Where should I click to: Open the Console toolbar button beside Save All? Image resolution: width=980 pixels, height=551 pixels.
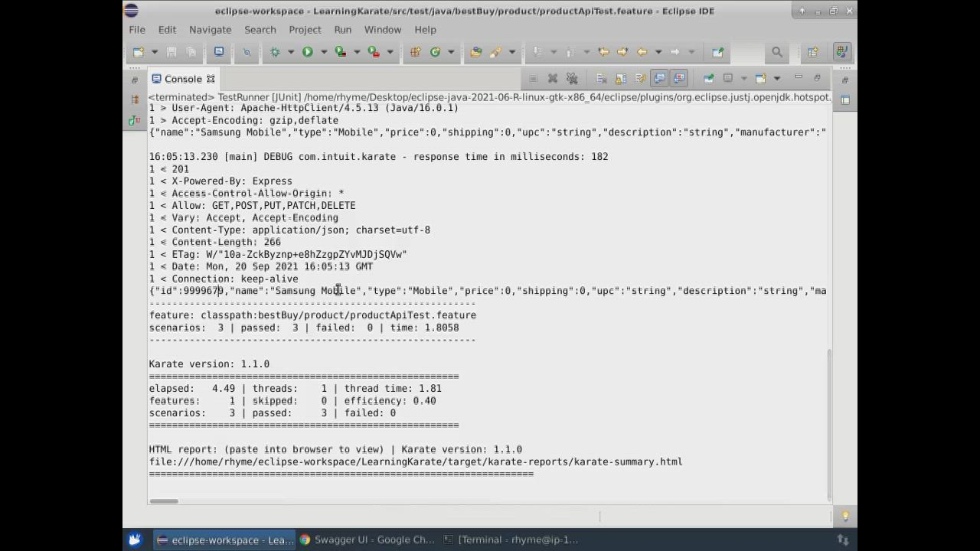pyautogui.click(x=219, y=52)
